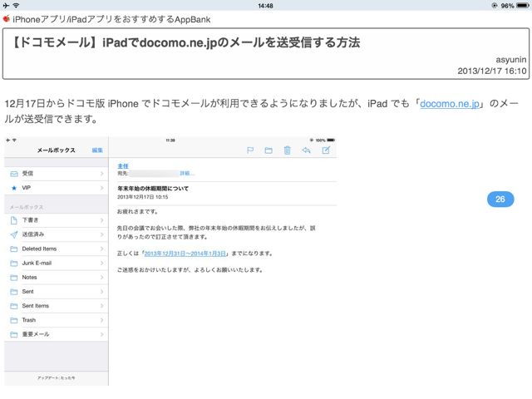Tap the 詳細 details link in mail header
Viewport: 532px width, 399px height.
tap(186, 174)
